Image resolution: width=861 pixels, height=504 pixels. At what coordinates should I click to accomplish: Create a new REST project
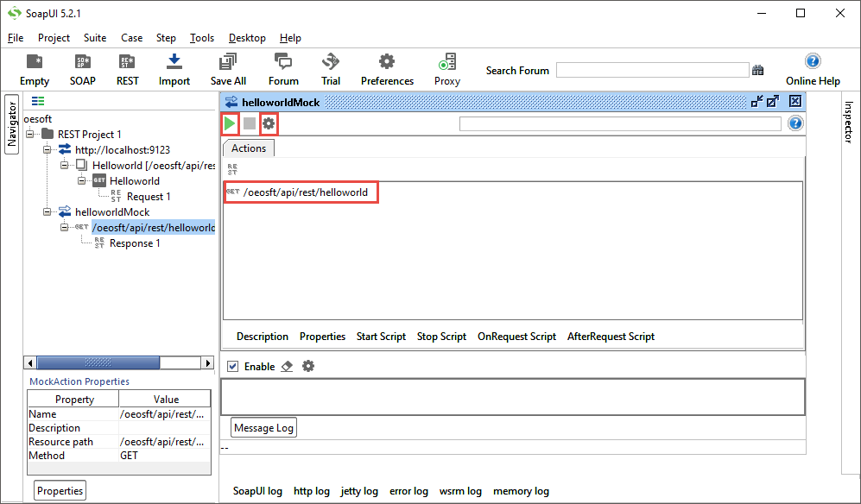tap(128, 70)
